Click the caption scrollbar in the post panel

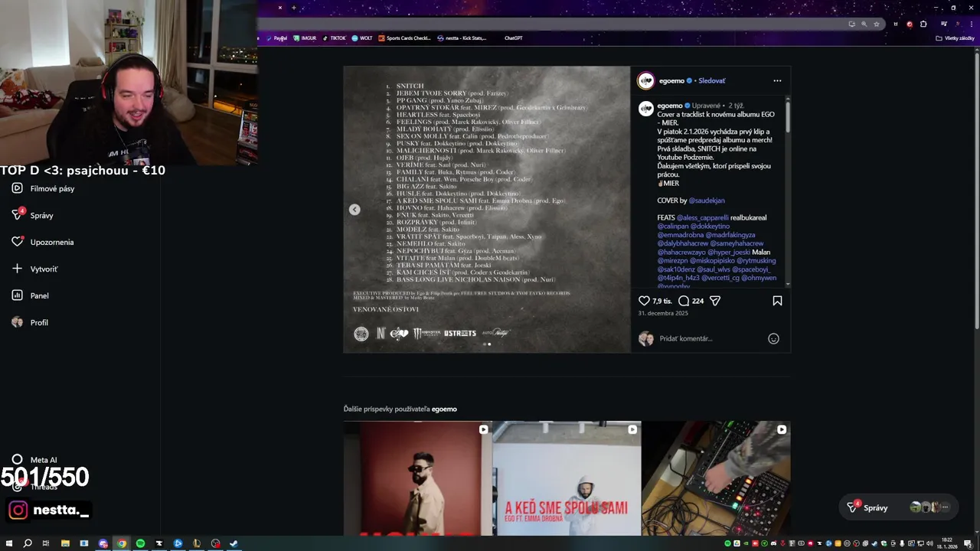(787, 119)
